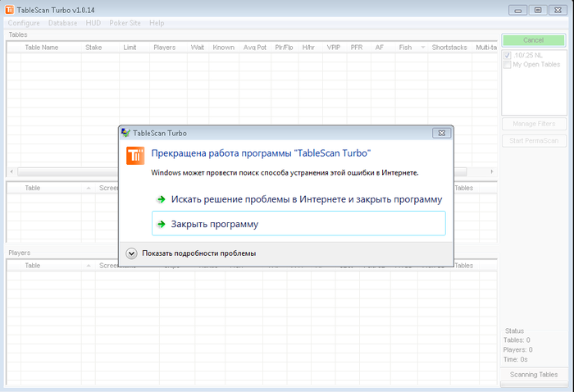Click the Table column header in Players grid
The width and height of the screenshot is (574, 392).
tap(58, 266)
